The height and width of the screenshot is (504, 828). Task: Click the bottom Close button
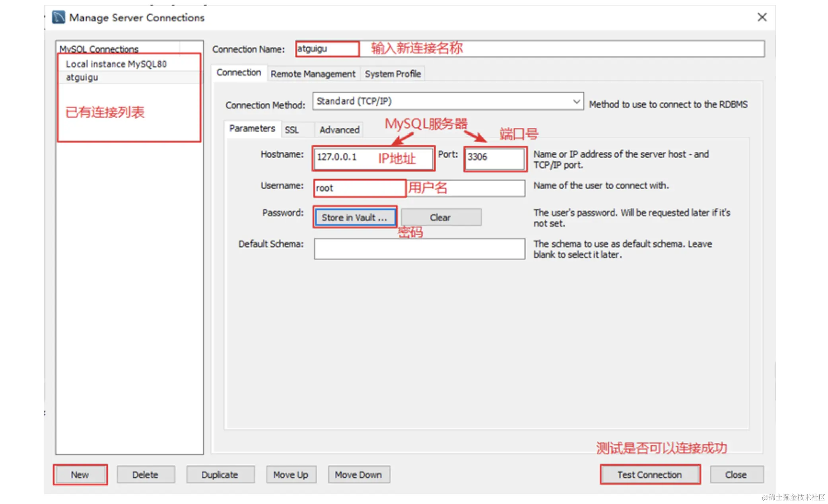pos(736,475)
